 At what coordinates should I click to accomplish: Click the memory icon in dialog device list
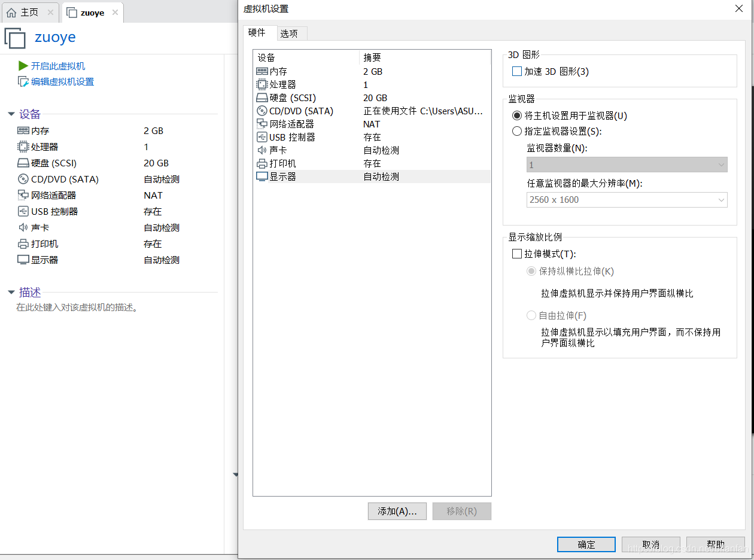point(262,71)
